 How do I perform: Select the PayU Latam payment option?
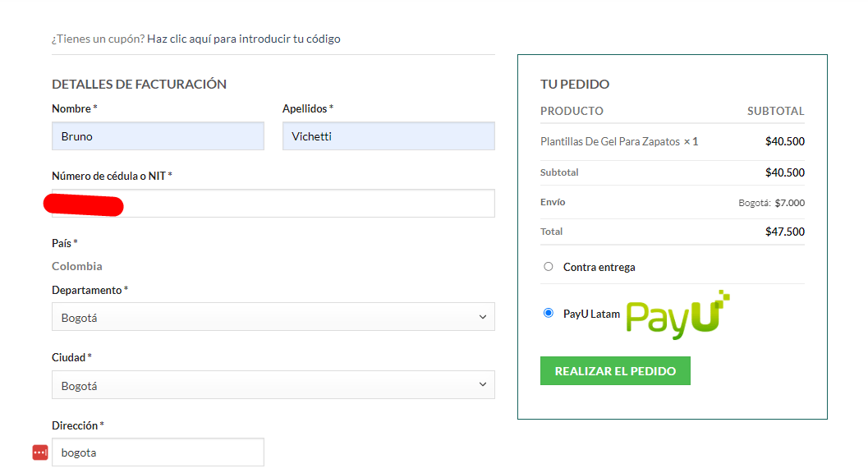pos(548,313)
